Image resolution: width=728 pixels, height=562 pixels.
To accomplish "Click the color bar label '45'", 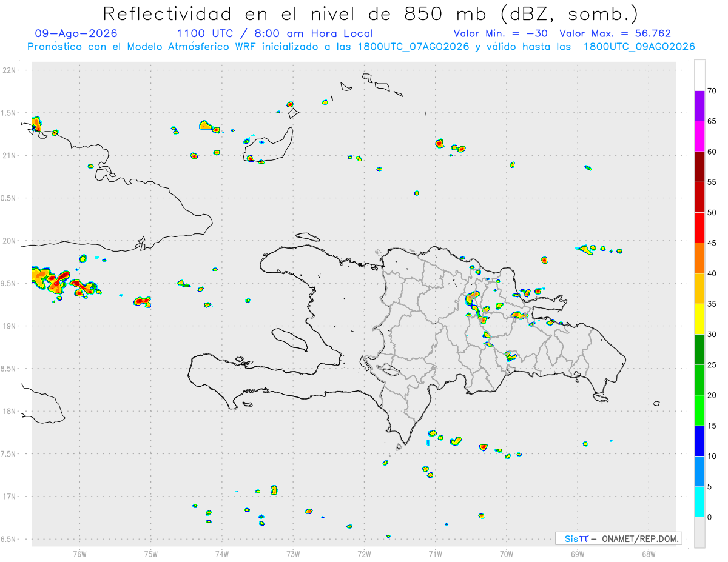I will click(712, 243).
